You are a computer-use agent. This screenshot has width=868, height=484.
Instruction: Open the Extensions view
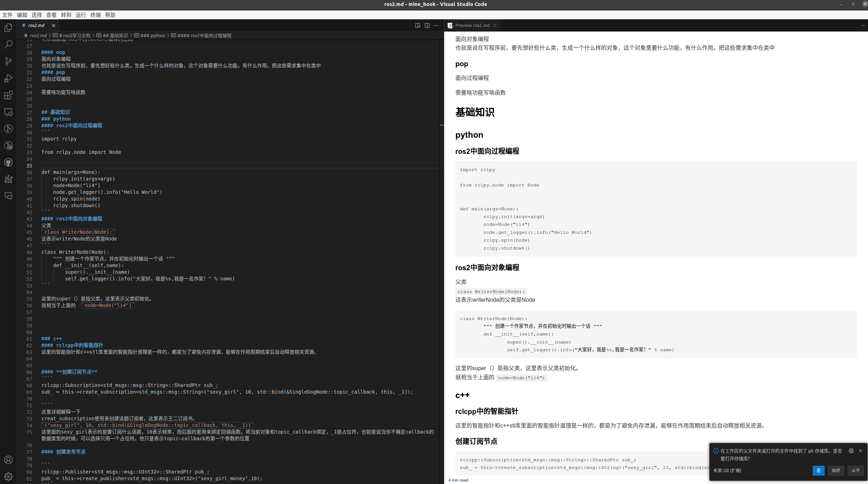pos(8,95)
